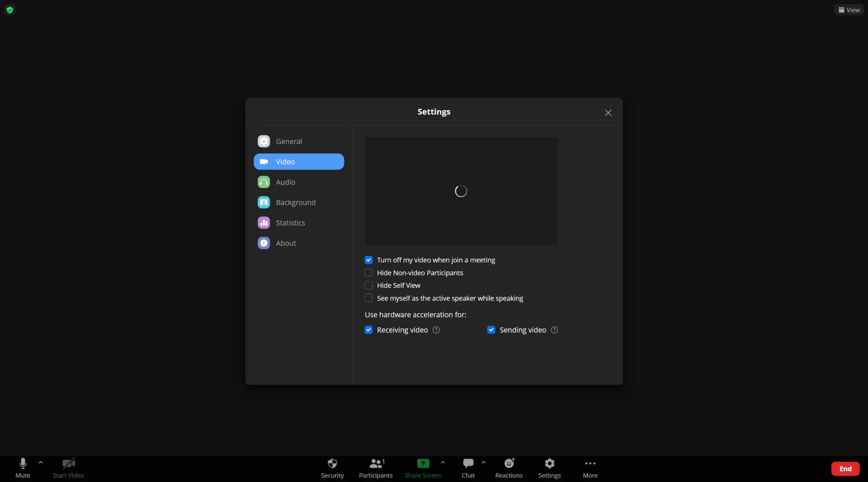Screen dimensions: 868x482
Task: Enable Hide Non-video Participants checkbox
Action: click(368, 273)
